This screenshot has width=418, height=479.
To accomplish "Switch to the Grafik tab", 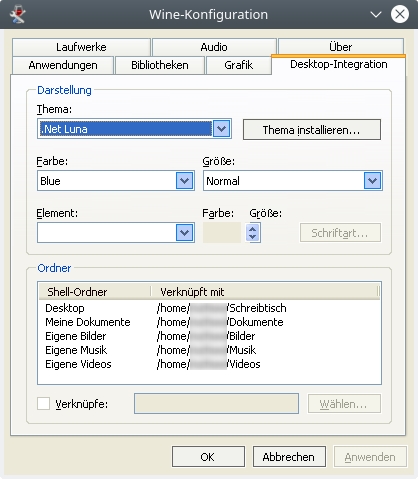I will tap(239, 65).
